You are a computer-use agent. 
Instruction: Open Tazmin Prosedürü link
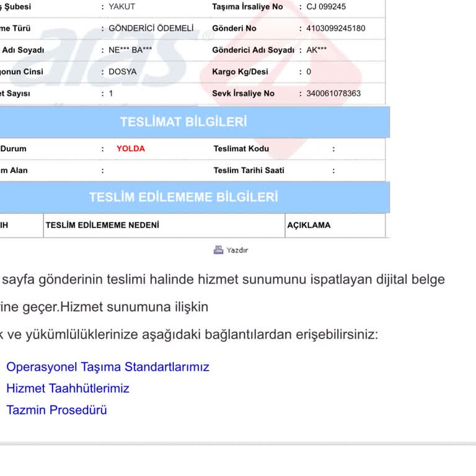[56, 410]
